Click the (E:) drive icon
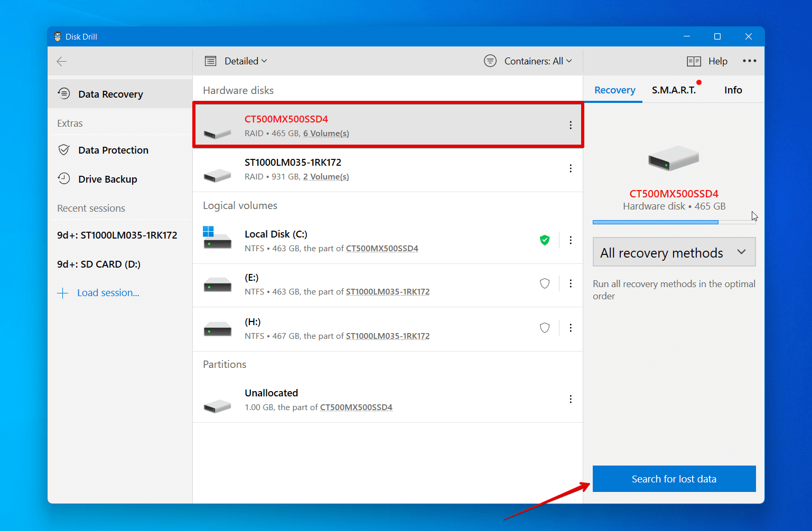Image resolution: width=812 pixels, height=531 pixels. click(x=218, y=285)
